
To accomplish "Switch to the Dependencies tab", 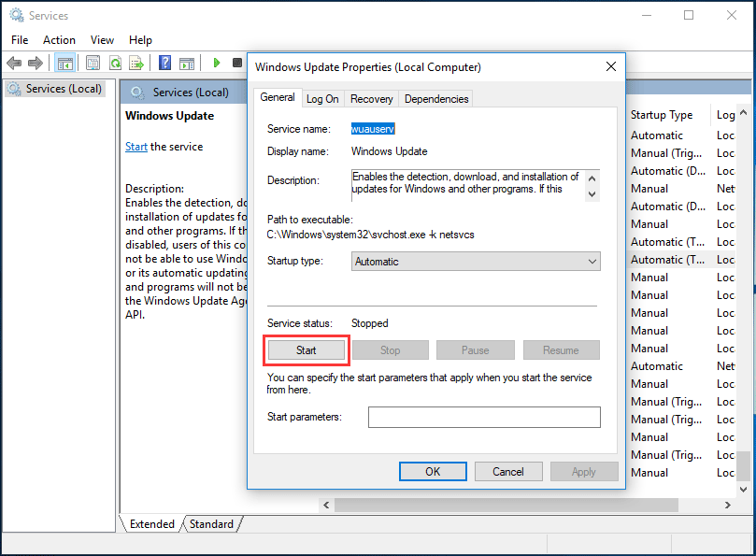I will tap(436, 99).
